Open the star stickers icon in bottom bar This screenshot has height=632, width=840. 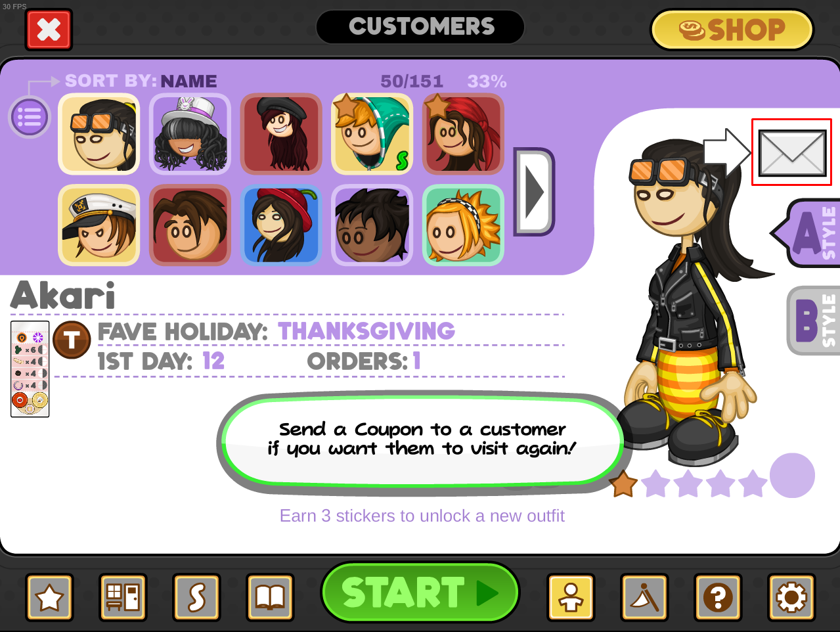point(49,597)
